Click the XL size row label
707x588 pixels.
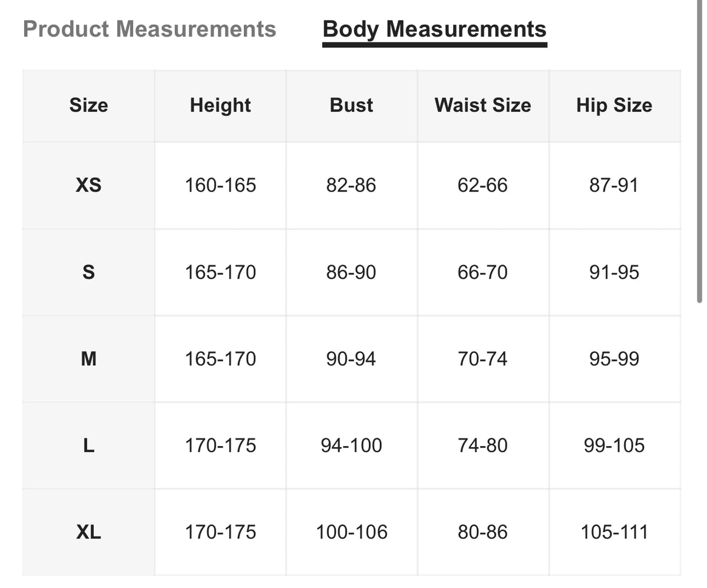(x=88, y=532)
